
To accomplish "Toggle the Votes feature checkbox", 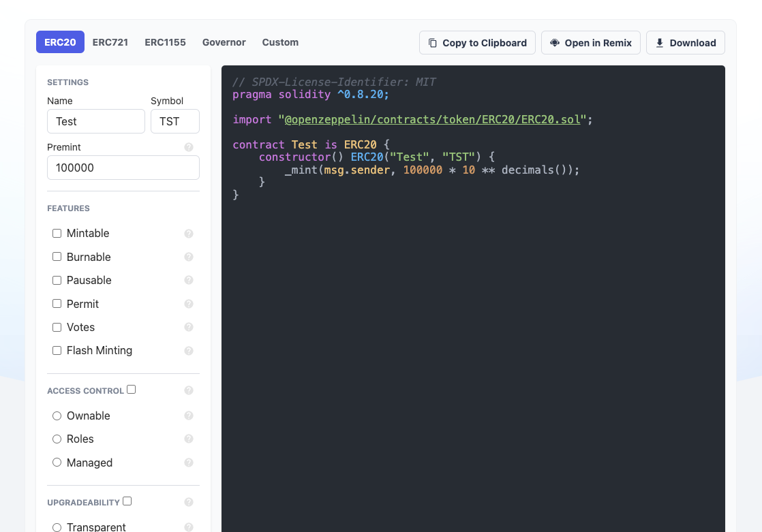I will [x=57, y=327].
